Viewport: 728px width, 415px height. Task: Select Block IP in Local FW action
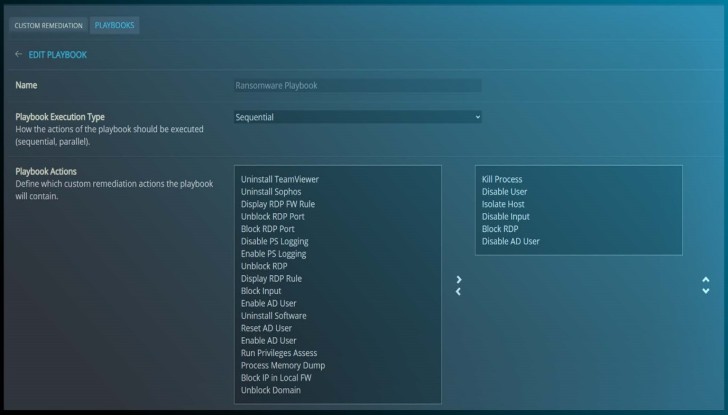pos(276,378)
